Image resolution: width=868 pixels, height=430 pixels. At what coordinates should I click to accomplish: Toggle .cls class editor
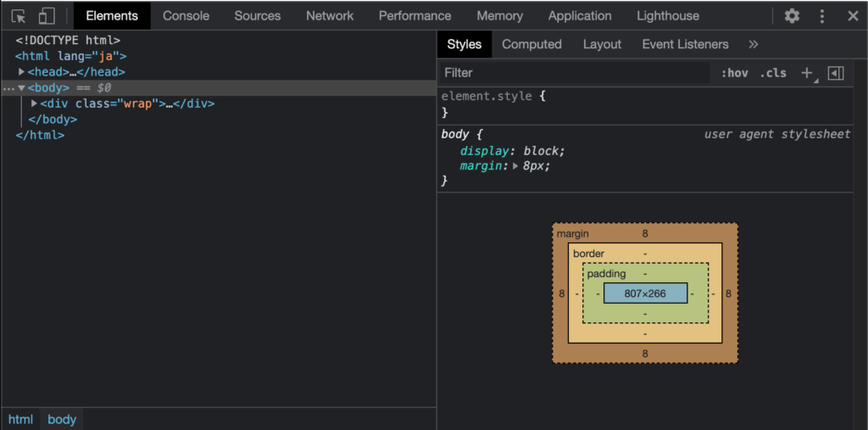tap(773, 73)
